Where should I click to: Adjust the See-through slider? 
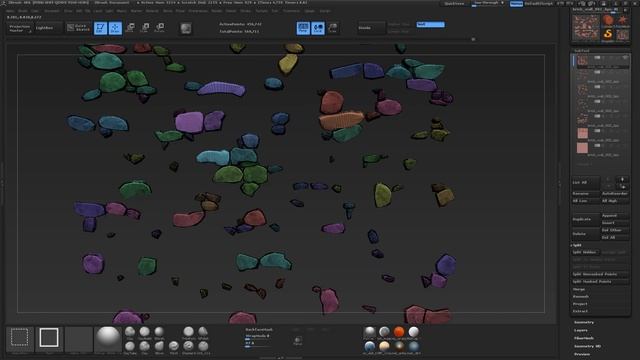488,4
